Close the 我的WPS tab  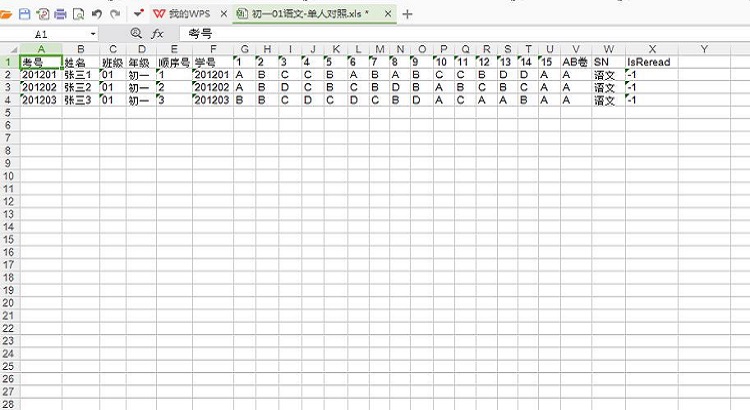click(222, 14)
